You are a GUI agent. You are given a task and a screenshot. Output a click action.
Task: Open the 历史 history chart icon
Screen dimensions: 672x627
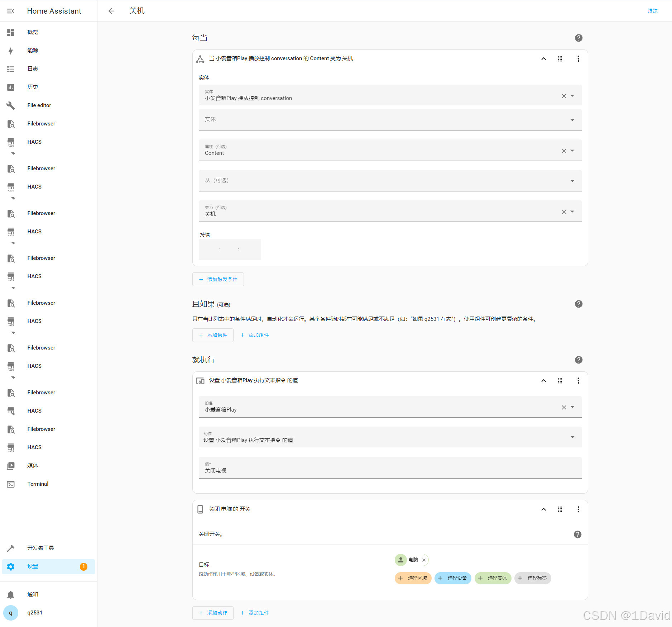click(x=11, y=87)
